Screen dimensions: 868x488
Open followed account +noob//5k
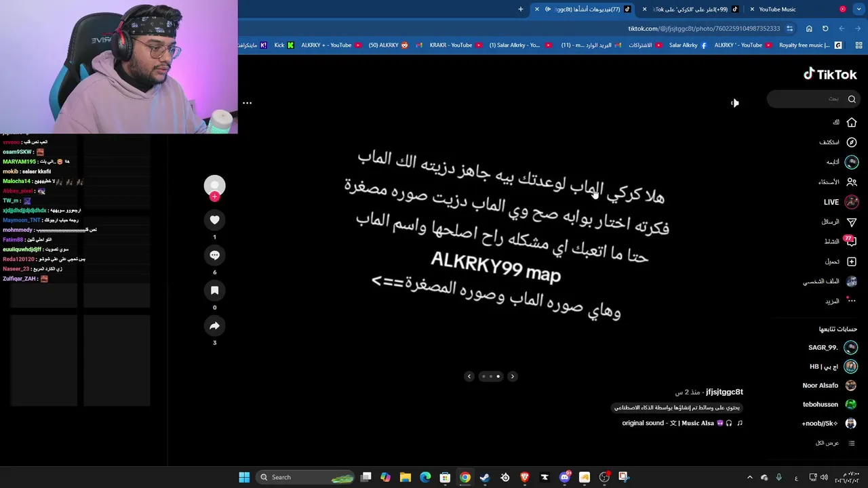829,424
